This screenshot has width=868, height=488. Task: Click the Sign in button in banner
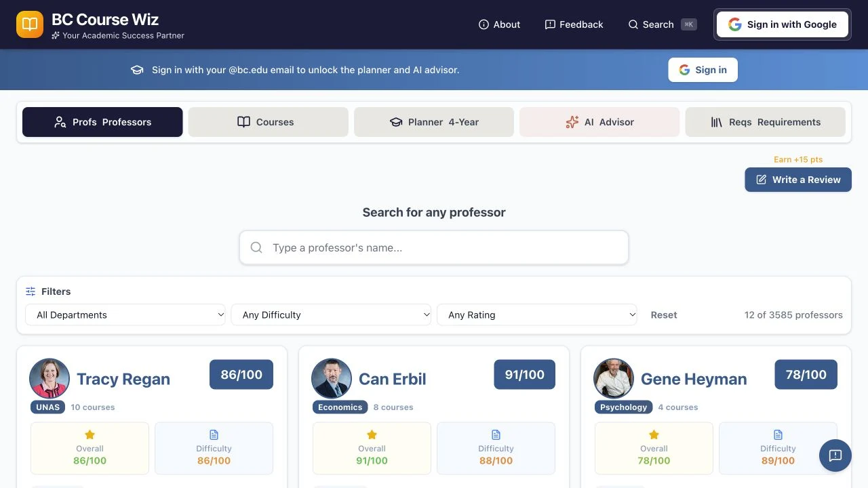(x=703, y=70)
